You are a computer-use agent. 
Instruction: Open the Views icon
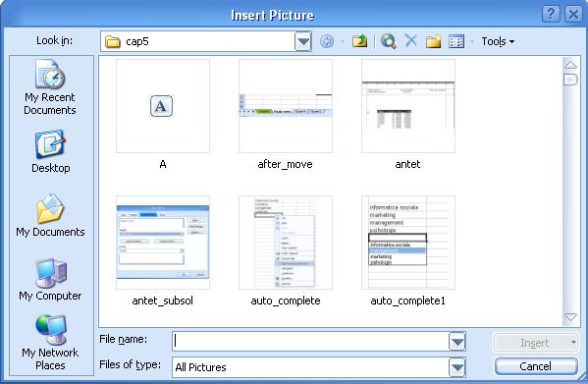[x=456, y=41]
